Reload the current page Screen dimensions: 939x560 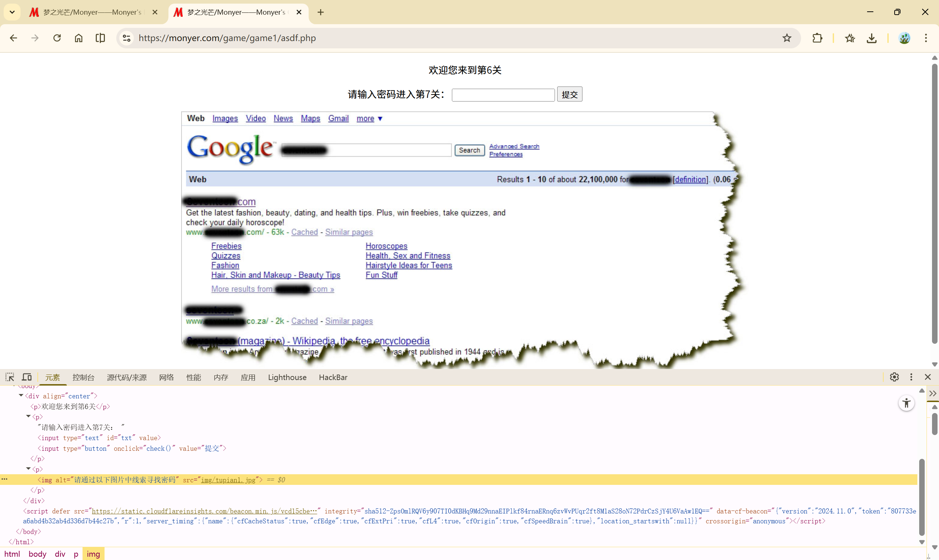[57, 38]
